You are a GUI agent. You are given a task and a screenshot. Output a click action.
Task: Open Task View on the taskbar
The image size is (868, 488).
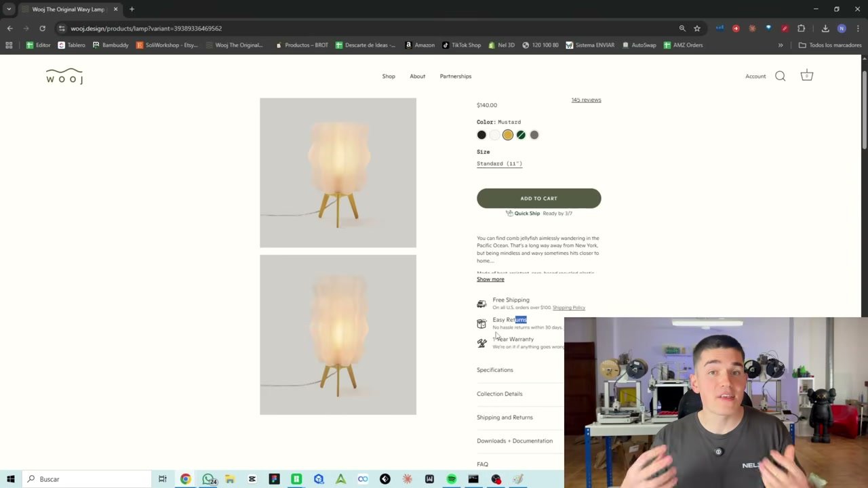click(163, 479)
